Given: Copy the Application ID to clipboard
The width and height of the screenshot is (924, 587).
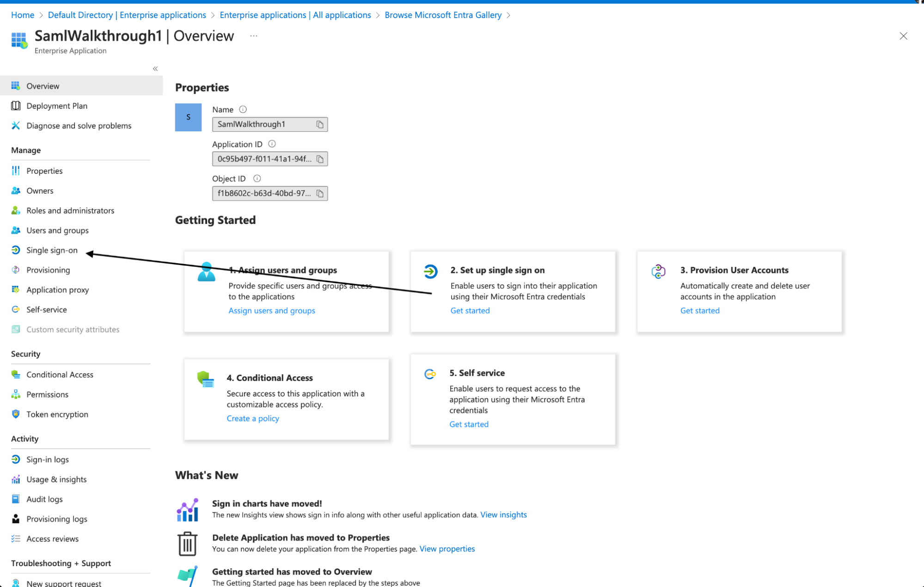Looking at the screenshot, I should coord(319,159).
